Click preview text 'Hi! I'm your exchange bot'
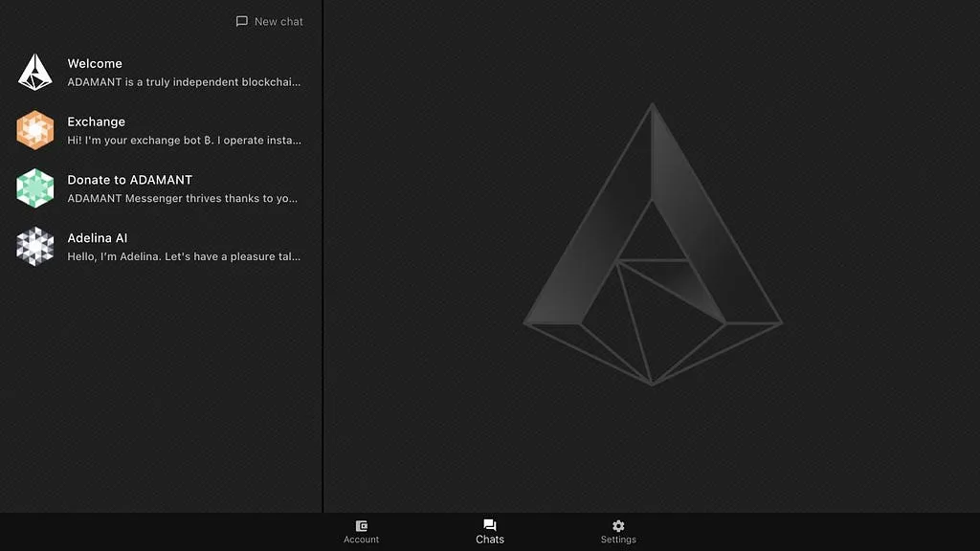The width and height of the screenshot is (980, 551). (x=134, y=140)
